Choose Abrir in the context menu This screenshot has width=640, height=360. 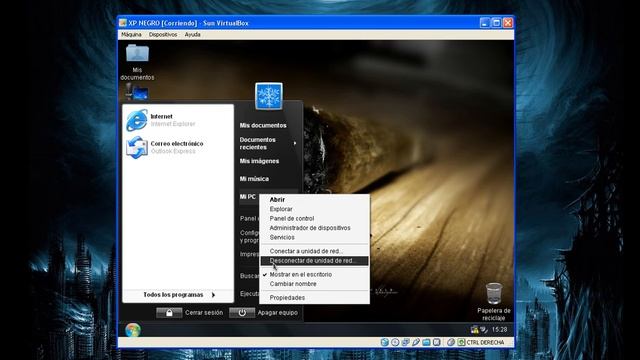tap(314, 200)
